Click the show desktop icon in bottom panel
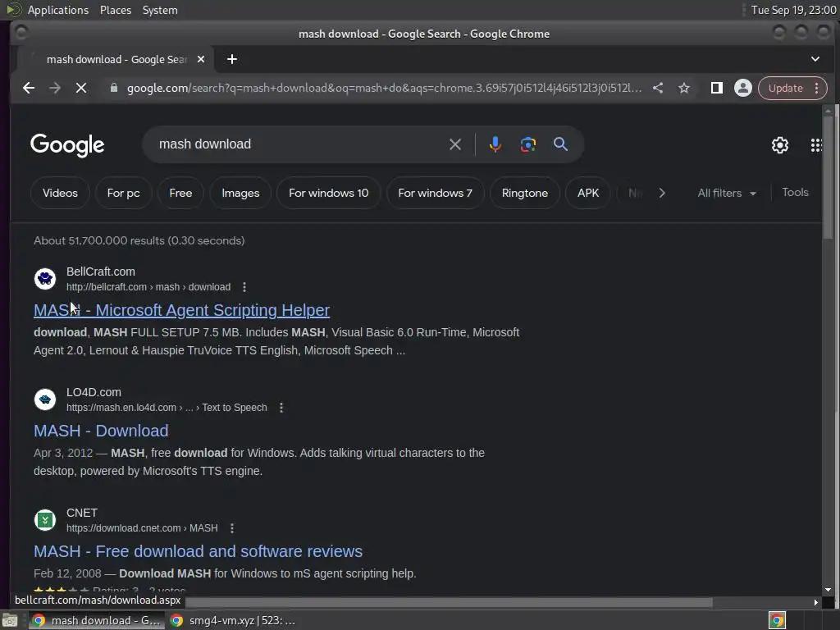This screenshot has height=630, width=840. pyautogui.click(x=10, y=620)
